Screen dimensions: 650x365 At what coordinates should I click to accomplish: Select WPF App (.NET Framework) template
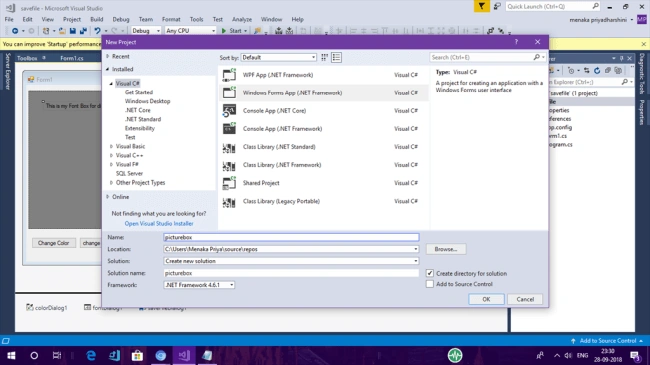coord(323,75)
